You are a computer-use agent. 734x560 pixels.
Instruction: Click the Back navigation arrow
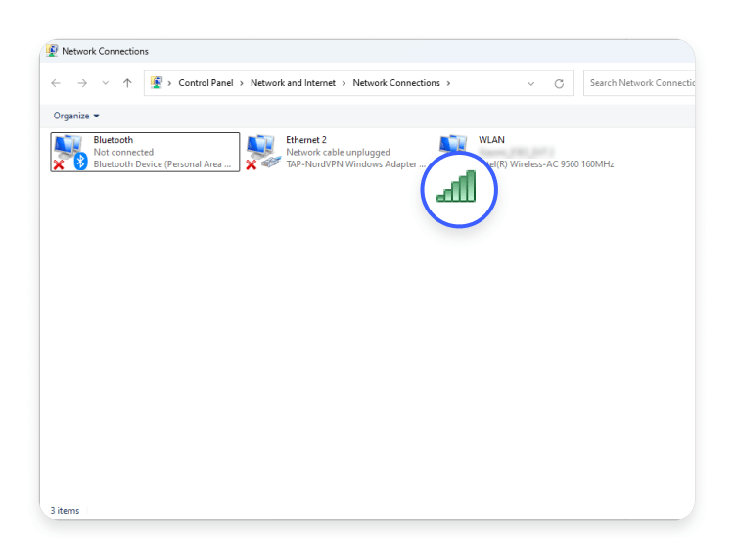pos(56,83)
